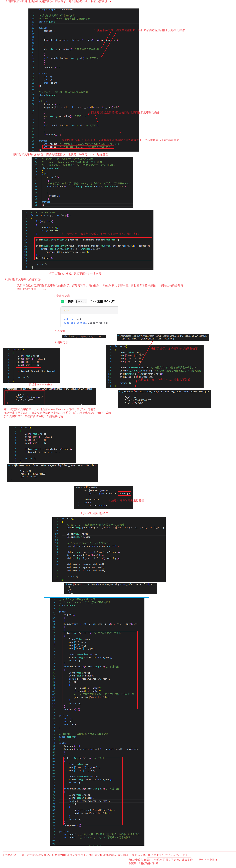Screen dimensions: 236x868
Task: Click the 'bash' code block label
Action: pyautogui.click(x=66, y=311)
